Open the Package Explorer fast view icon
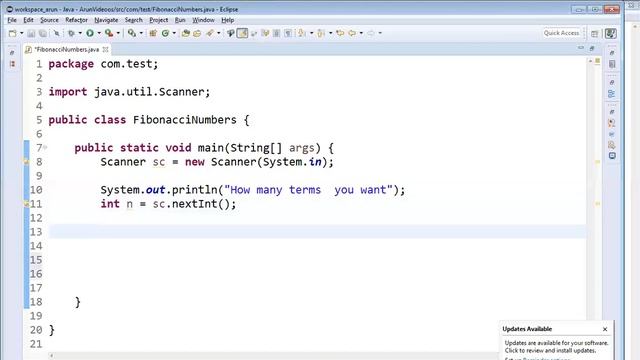Image resolution: width=640 pixels, height=360 pixels. coord(12,64)
